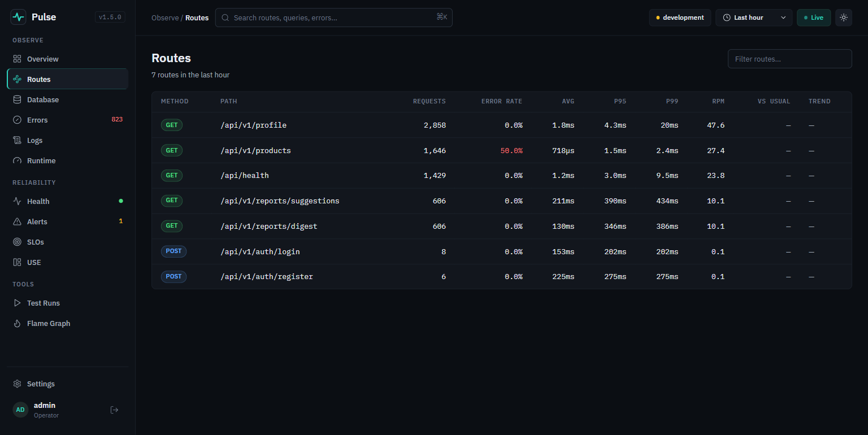Click the SLOs target icon
The width and height of the screenshot is (868, 435).
[x=17, y=242]
